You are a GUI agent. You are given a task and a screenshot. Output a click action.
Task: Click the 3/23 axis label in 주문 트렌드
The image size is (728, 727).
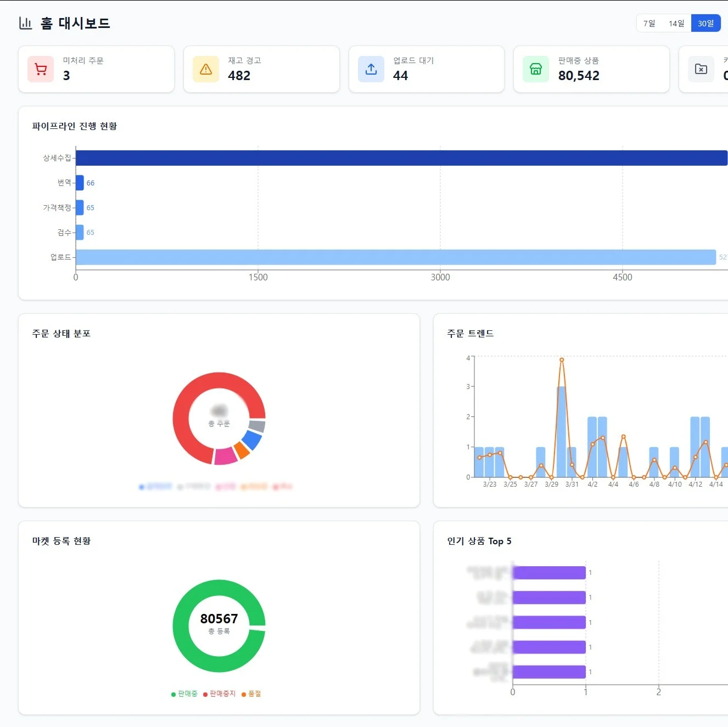pos(490,484)
